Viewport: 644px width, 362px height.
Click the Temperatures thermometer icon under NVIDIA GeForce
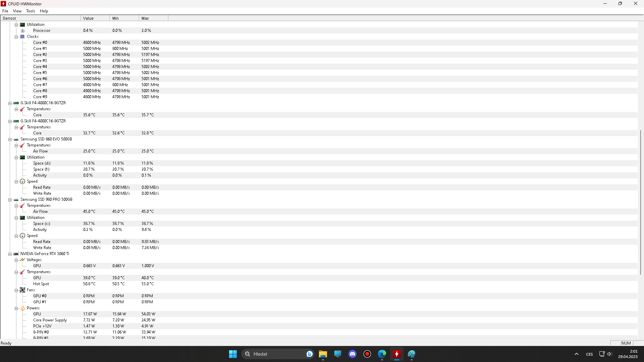(22, 272)
